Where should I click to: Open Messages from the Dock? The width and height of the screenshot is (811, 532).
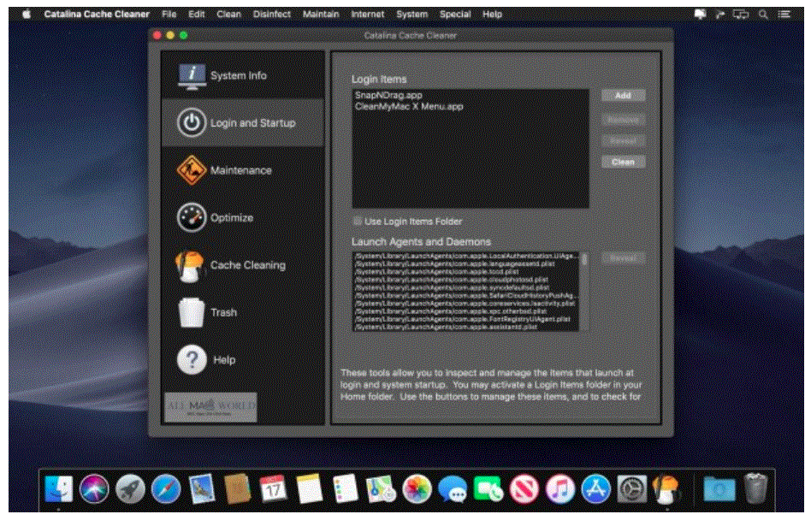coord(453,488)
